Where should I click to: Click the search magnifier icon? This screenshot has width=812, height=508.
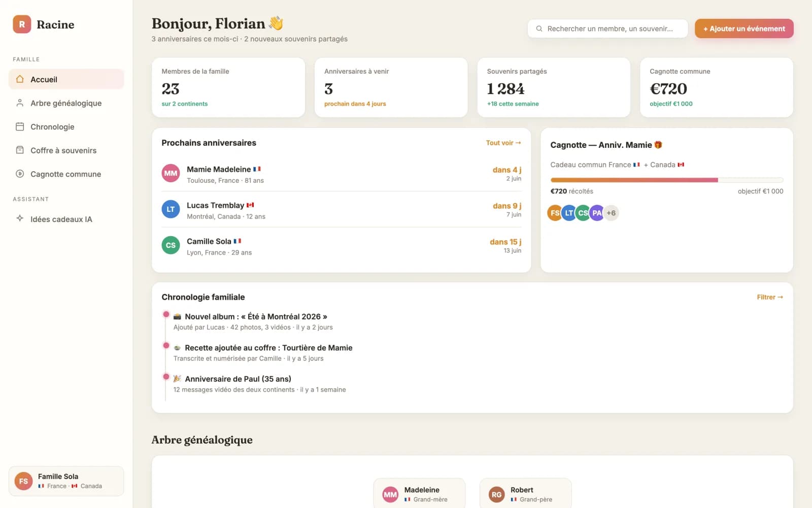tap(539, 29)
